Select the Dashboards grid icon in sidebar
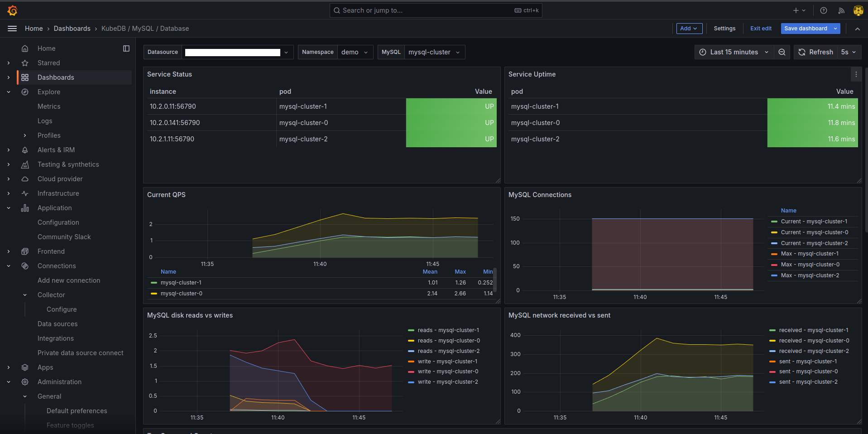Viewport: 868px width, 434px height. coord(25,77)
